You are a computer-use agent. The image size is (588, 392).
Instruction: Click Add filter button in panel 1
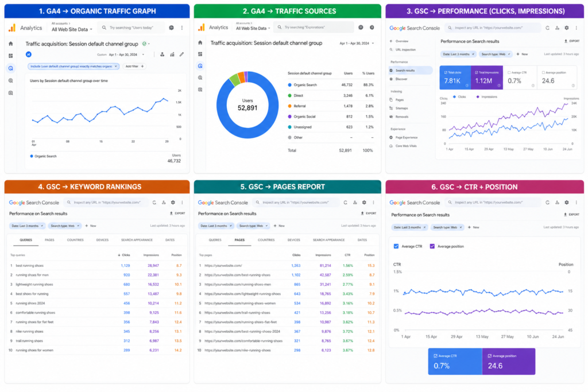click(134, 67)
